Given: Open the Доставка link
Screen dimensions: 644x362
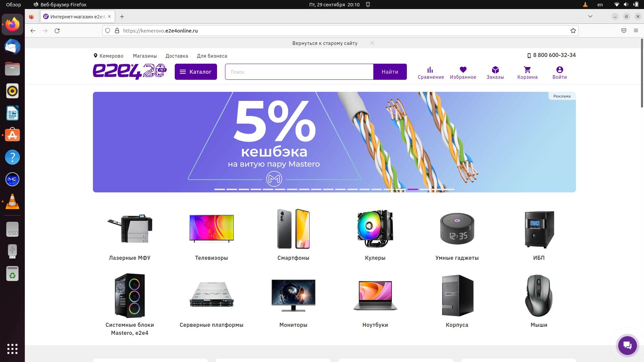Looking at the screenshot, I should tap(177, 56).
